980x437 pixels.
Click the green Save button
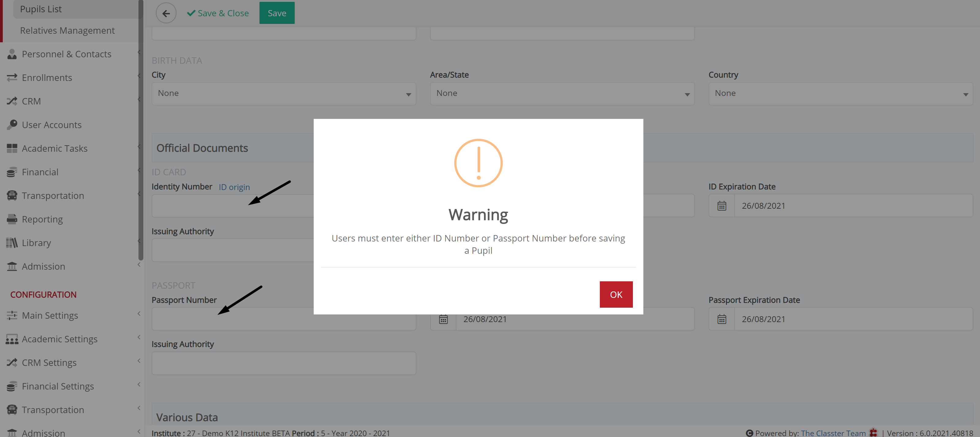[x=277, y=13]
